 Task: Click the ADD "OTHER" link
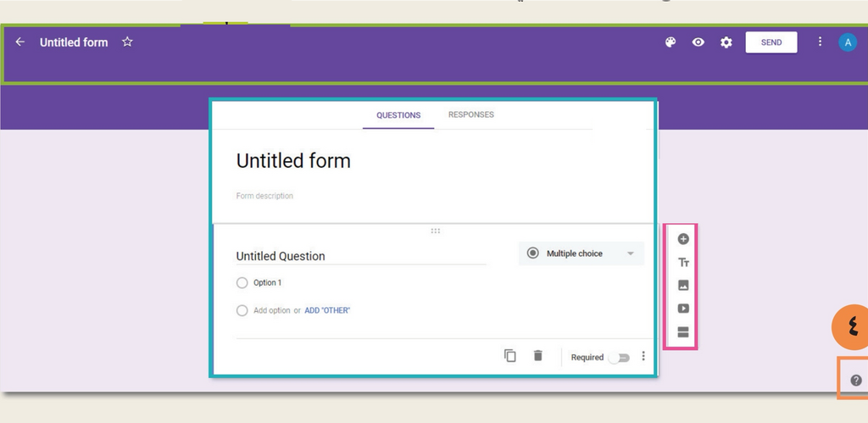click(327, 310)
